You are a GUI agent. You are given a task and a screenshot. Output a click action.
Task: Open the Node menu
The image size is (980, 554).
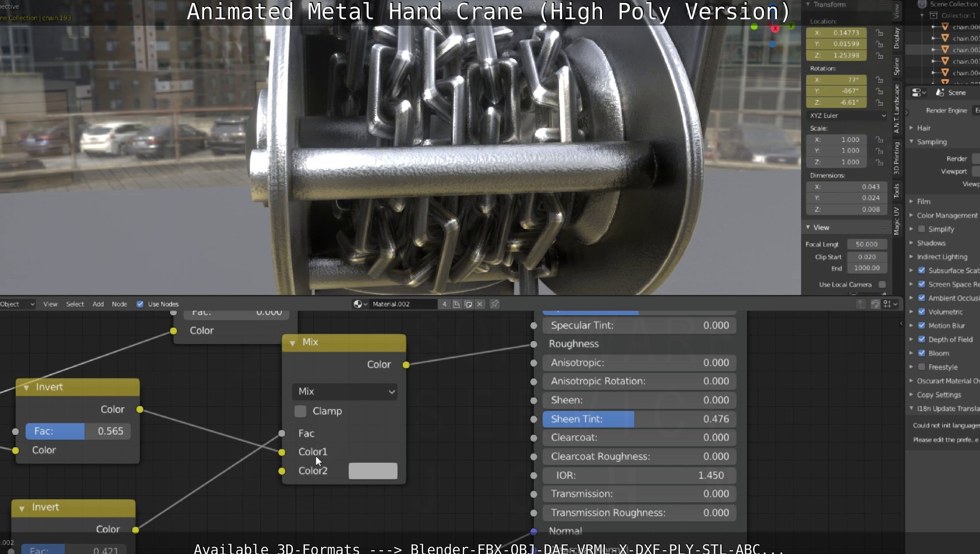119,304
